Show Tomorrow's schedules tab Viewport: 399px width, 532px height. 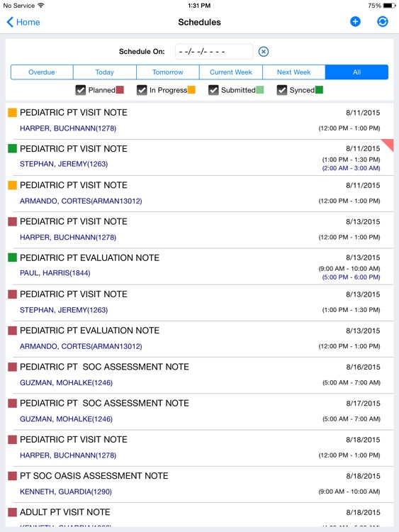click(x=167, y=72)
